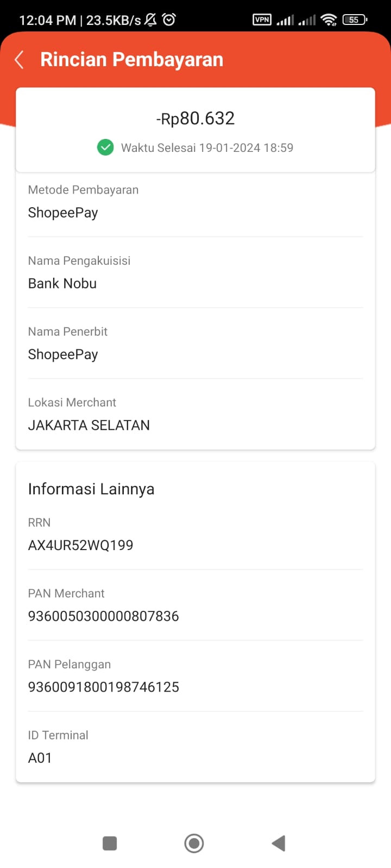Viewport: 391px width, 868px height.
Task: Select the ShopeePay value under Metode Pembayaran
Action: click(x=63, y=213)
